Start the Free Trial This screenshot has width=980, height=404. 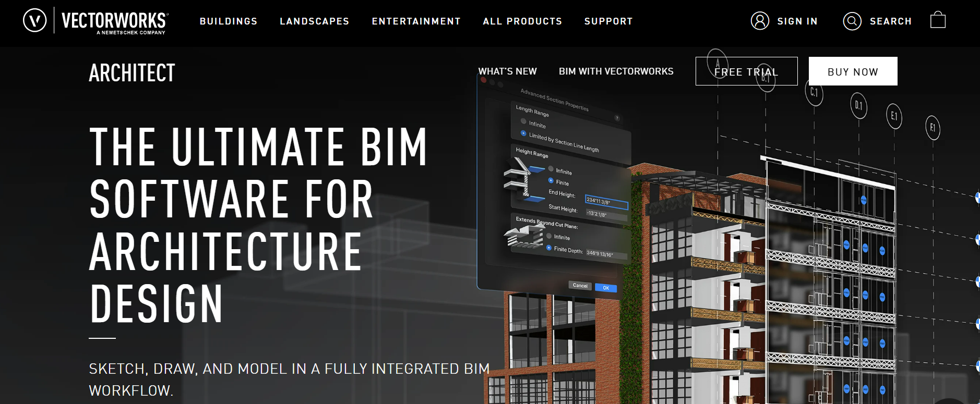point(746,71)
